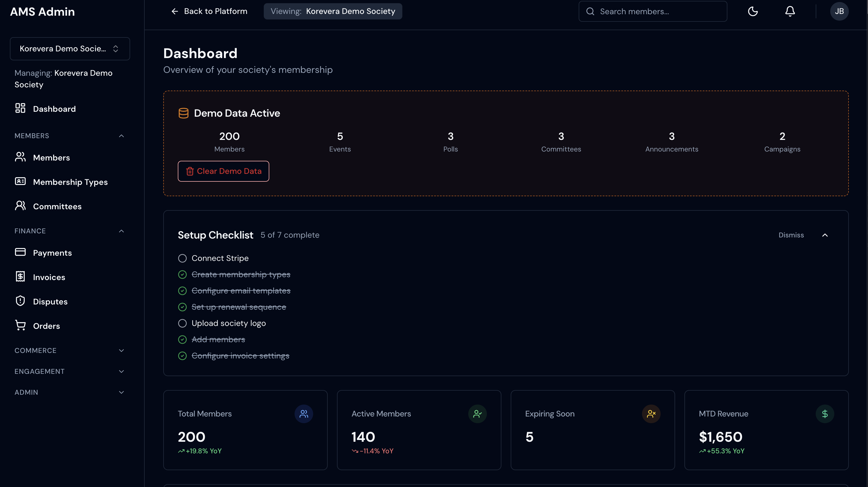Click the Invoices receipt icon
Viewport: 868px width, 487px height.
point(20,276)
